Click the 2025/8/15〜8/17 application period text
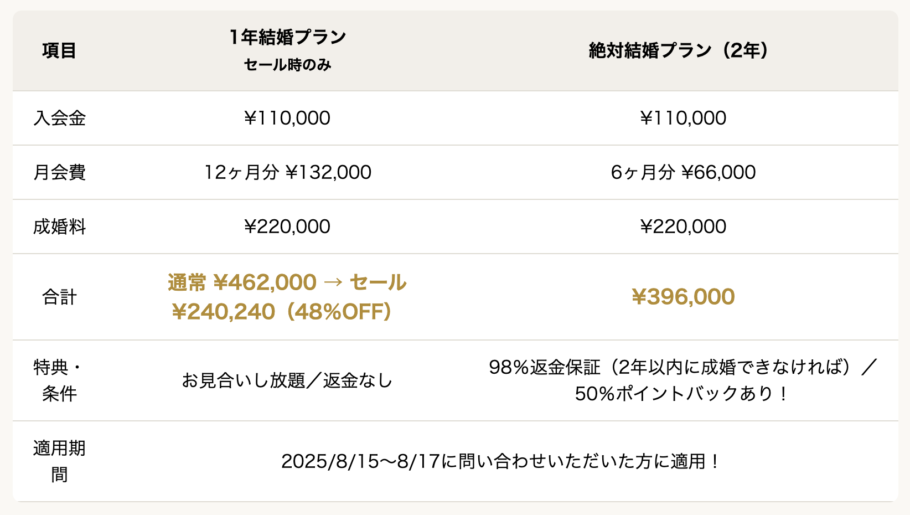This screenshot has height=515, width=910. [x=360, y=462]
